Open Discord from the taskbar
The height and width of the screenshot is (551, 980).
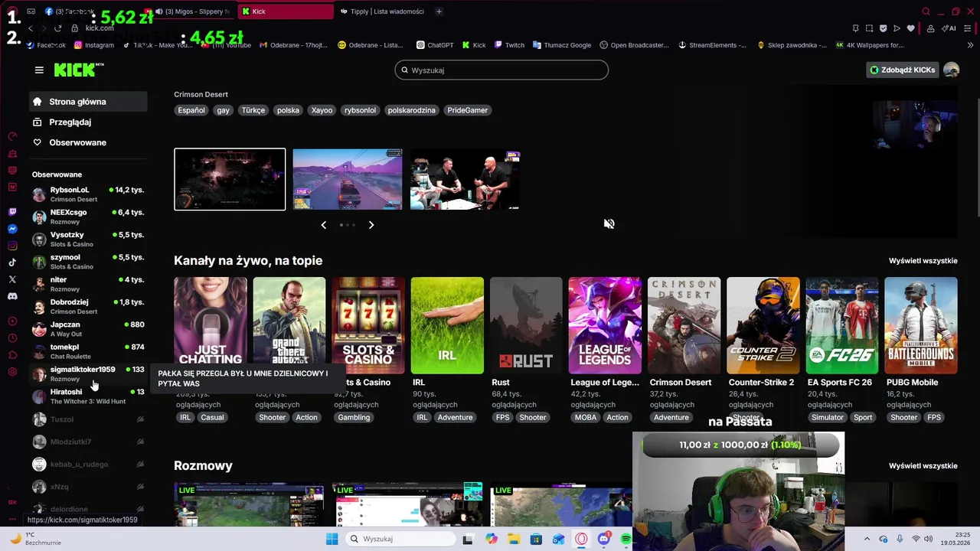tap(604, 539)
